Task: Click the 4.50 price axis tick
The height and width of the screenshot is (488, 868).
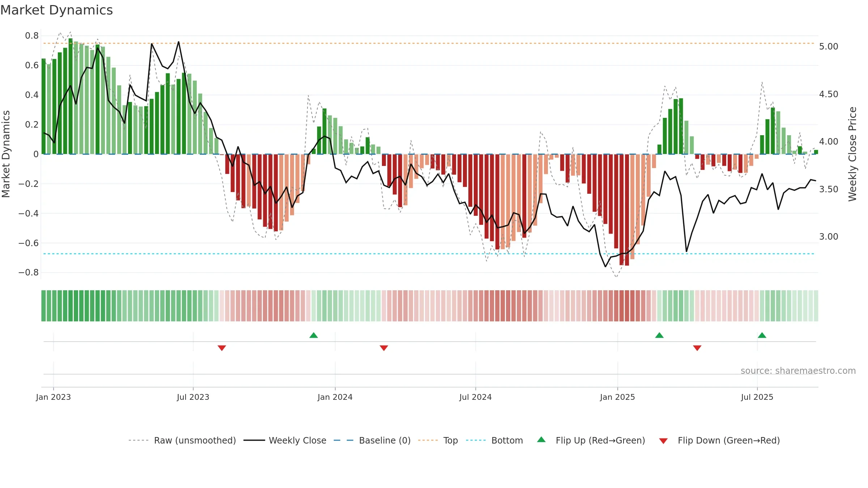Action: [x=829, y=94]
